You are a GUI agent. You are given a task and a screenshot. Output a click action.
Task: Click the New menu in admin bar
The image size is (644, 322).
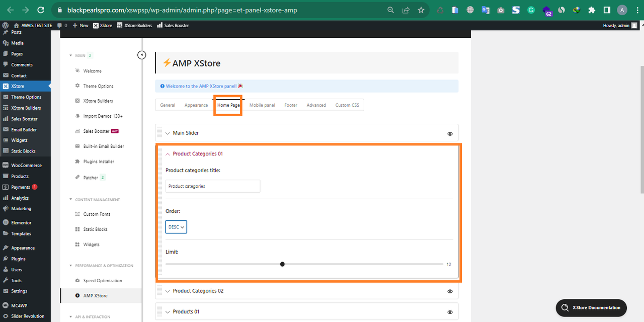[x=80, y=25]
